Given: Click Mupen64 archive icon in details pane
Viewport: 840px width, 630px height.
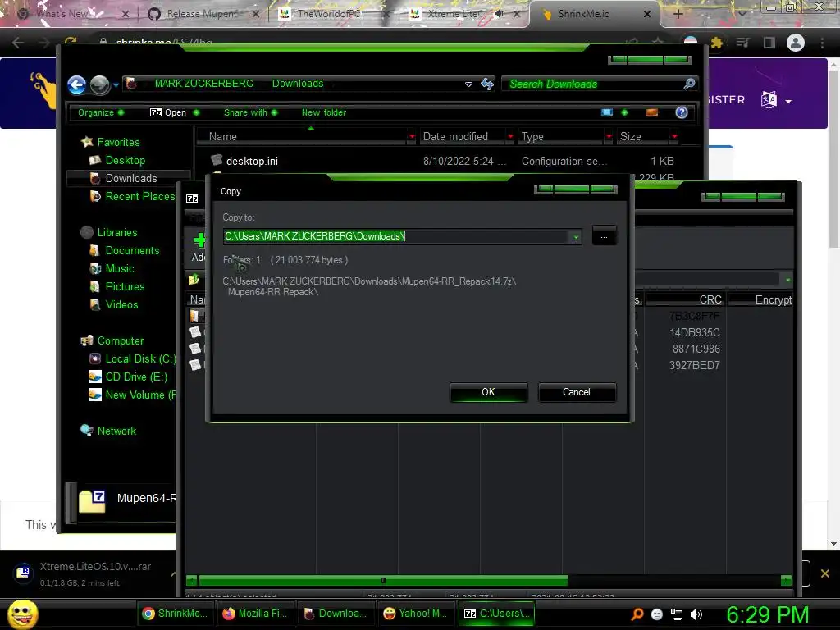Looking at the screenshot, I should coord(93,501).
